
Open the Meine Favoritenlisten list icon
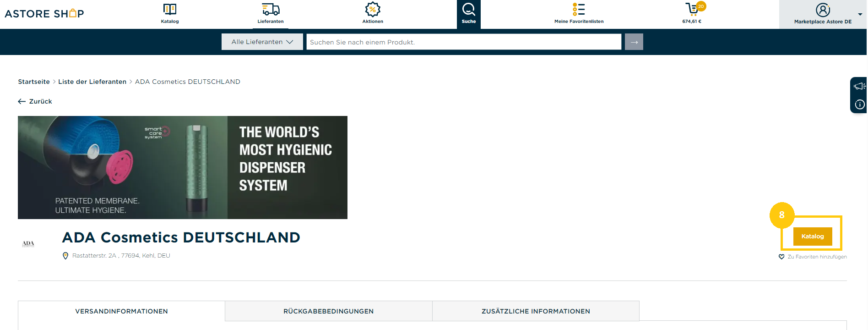click(x=579, y=9)
